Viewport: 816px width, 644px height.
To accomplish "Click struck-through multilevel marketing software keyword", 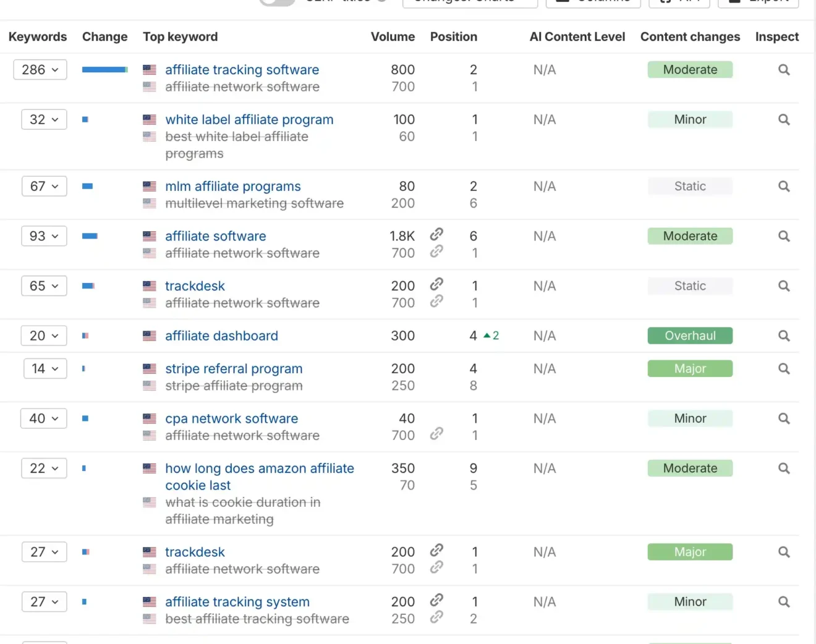I will (254, 203).
